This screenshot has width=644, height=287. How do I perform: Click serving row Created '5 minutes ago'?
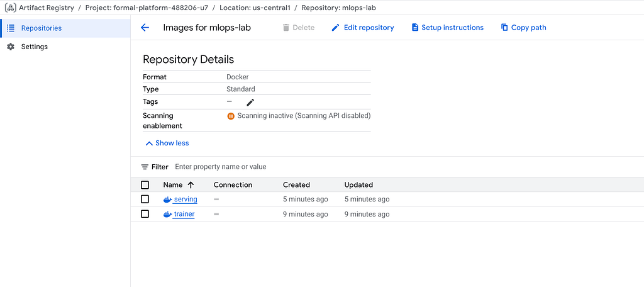pos(306,200)
